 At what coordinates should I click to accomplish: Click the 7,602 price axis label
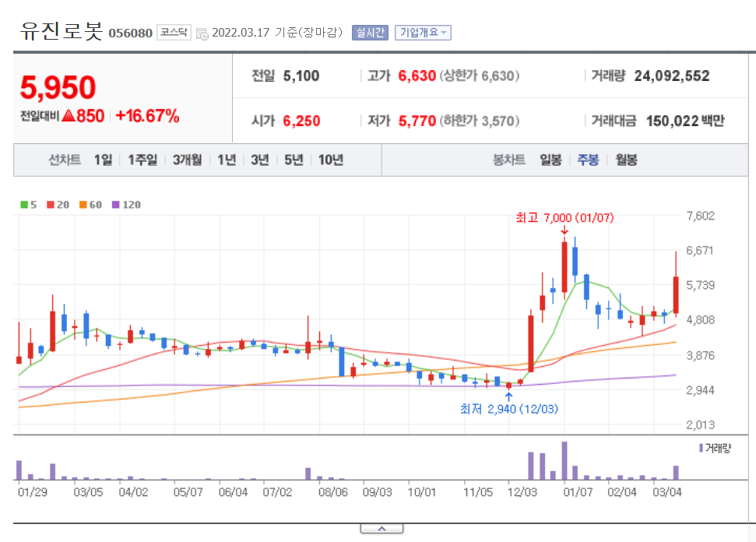700,216
